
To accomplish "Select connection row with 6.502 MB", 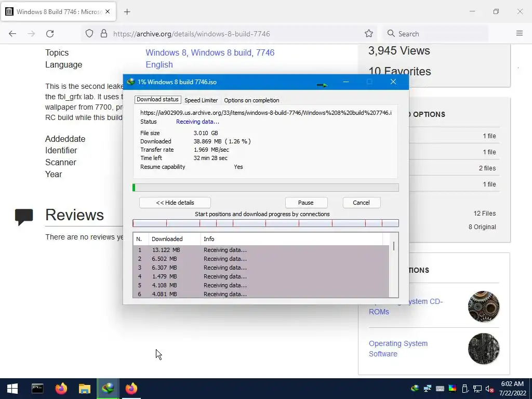I will pyautogui.click(x=261, y=259).
